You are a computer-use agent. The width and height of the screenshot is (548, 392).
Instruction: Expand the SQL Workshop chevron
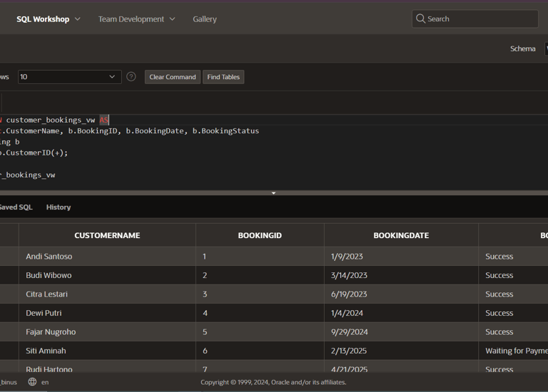[78, 19]
